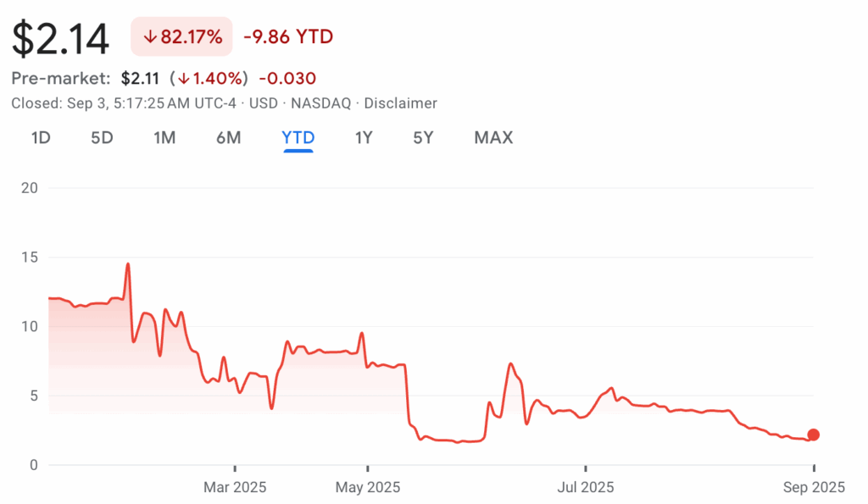Switch to the 5D chart range
Screen dimensions: 868x504
(x=102, y=137)
